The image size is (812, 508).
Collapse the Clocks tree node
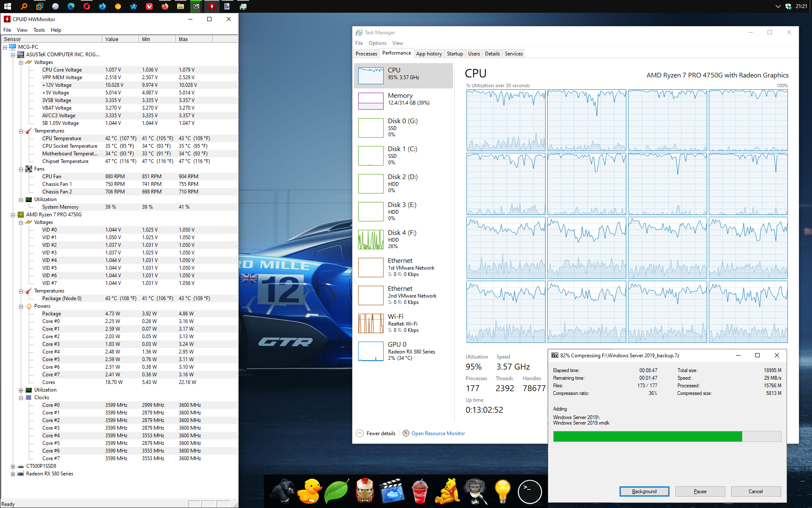(x=21, y=398)
